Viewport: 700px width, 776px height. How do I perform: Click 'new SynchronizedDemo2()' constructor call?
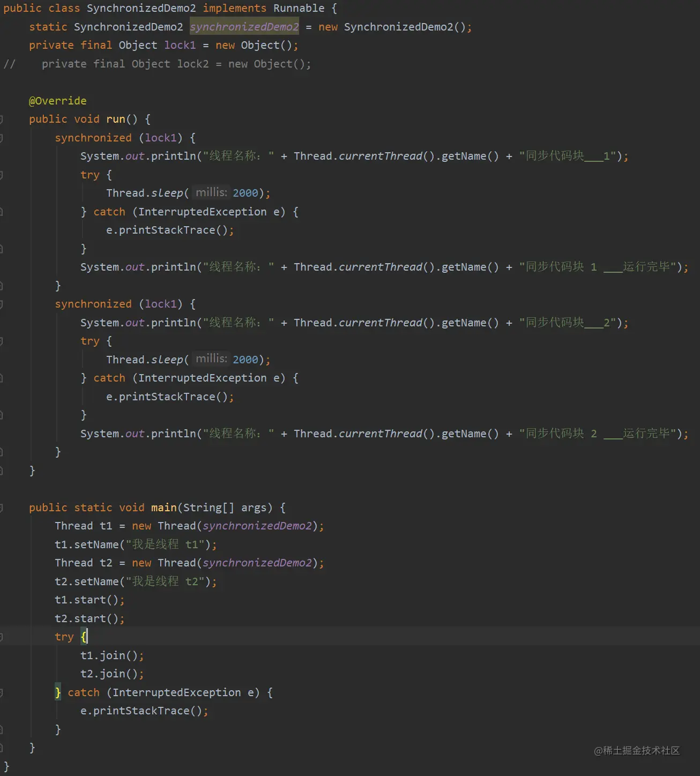(x=392, y=27)
